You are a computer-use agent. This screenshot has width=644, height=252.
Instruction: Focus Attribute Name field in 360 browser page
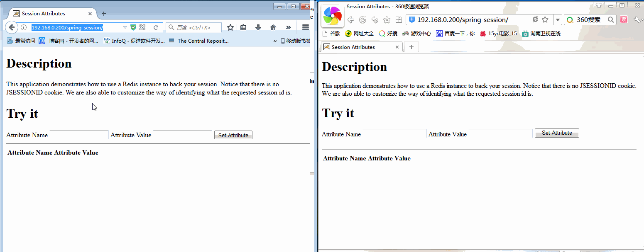click(394, 133)
